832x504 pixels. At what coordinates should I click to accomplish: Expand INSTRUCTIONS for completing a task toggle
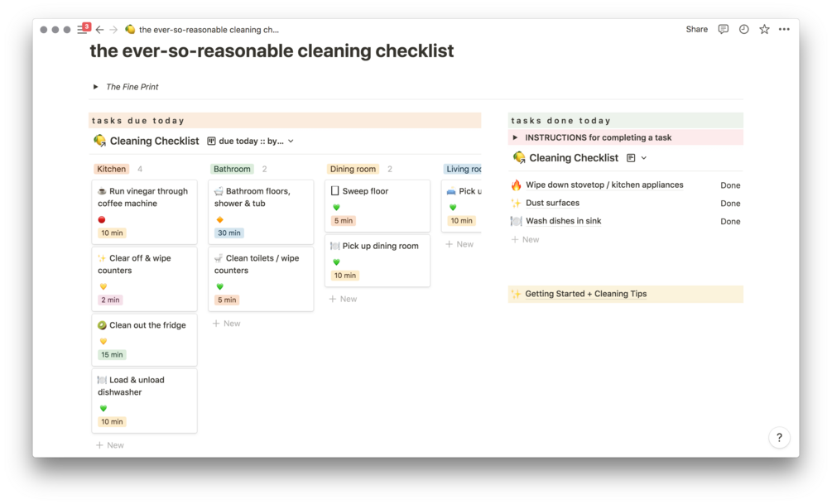pos(516,138)
